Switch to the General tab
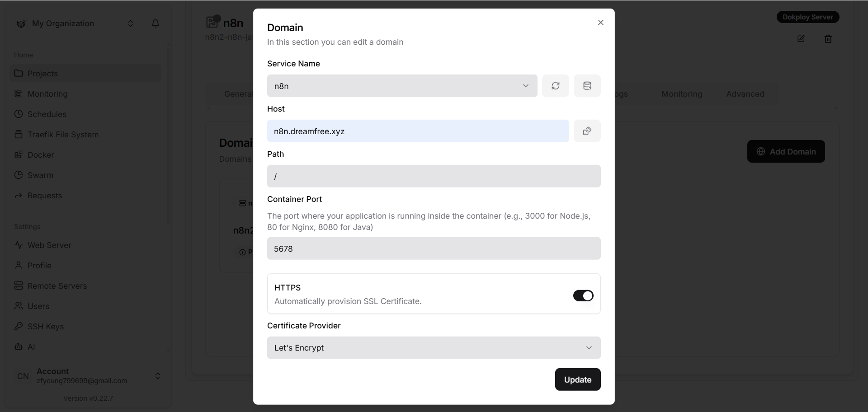The image size is (868, 412). (x=238, y=94)
